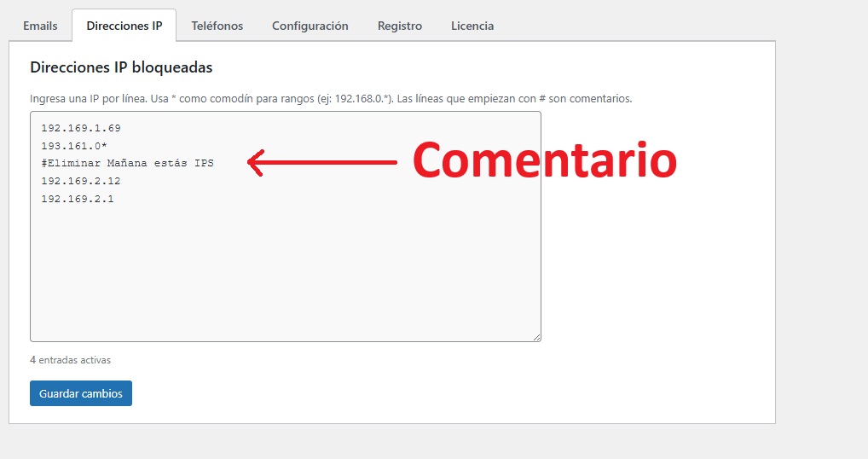
Task: Click the wildcard entry 193.161.0*
Action: 74,146
